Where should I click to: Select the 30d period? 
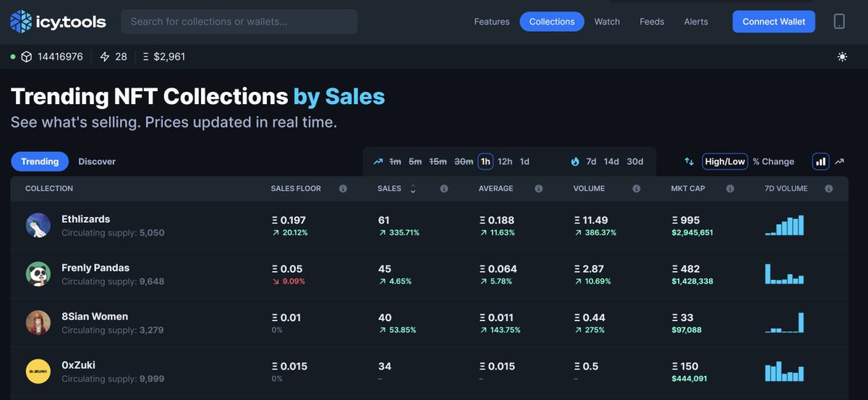pyautogui.click(x=635, y=161)
